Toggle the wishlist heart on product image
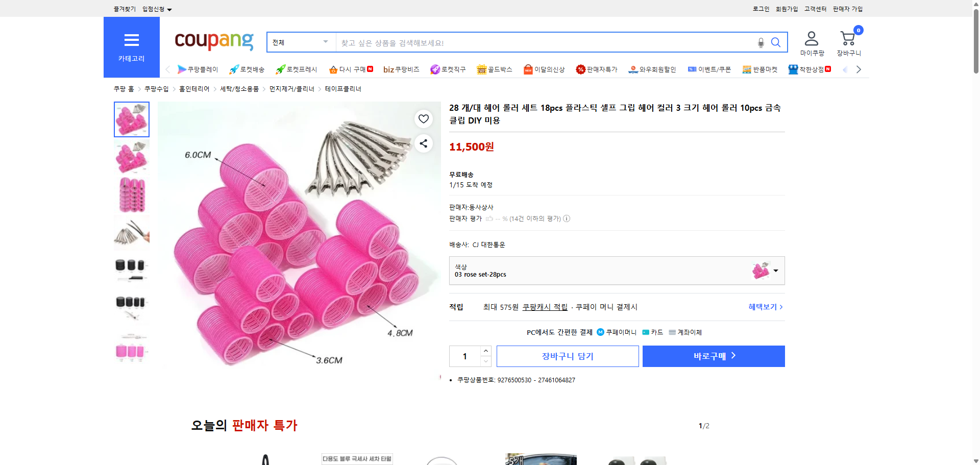 [x=423, y=119]
